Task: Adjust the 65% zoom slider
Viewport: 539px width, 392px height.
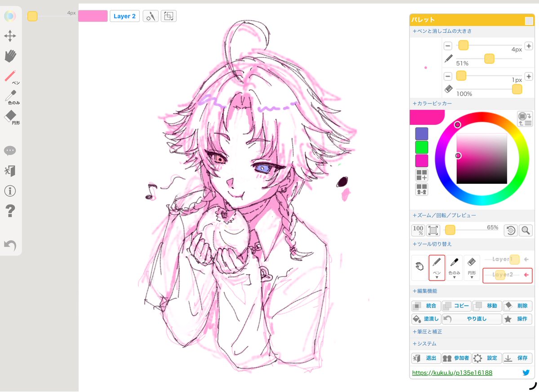Action: pos(450,230)
